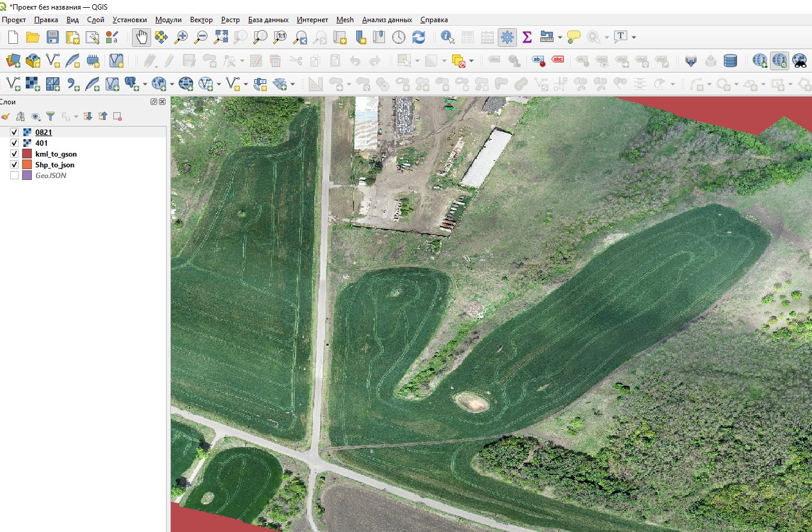812x532 pixels.
Task: Enable the GeoJSON layer checkbox
Action: coord(14,176)
